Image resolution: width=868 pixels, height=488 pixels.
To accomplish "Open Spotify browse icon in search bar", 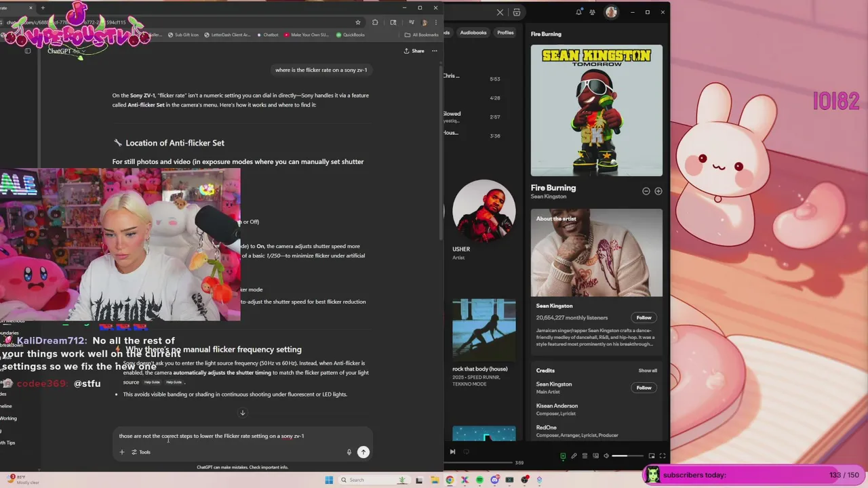I will pos(517,12).
